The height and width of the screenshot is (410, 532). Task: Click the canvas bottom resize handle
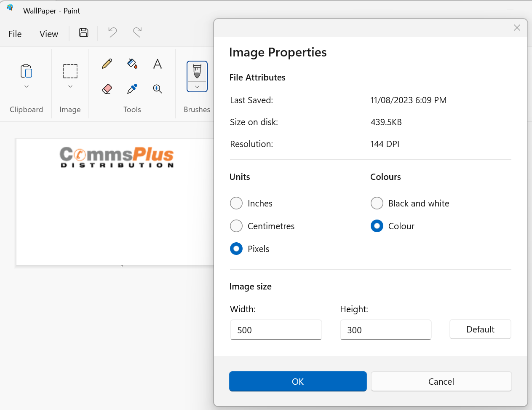point(122,266)
